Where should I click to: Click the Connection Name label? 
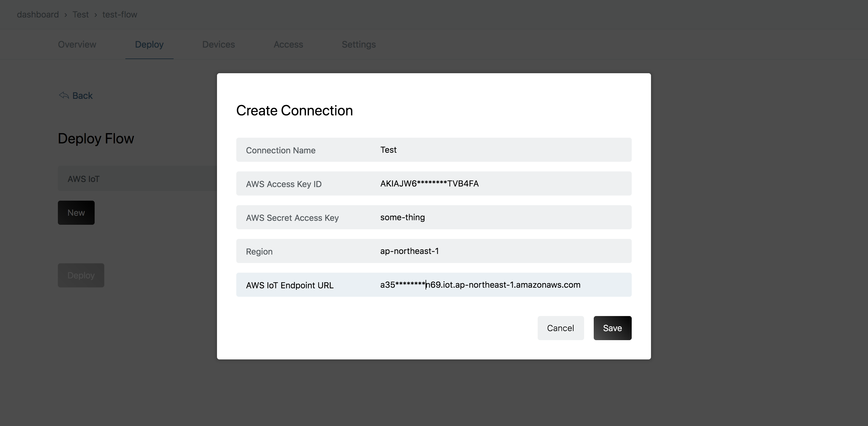(x=281, y=150)
